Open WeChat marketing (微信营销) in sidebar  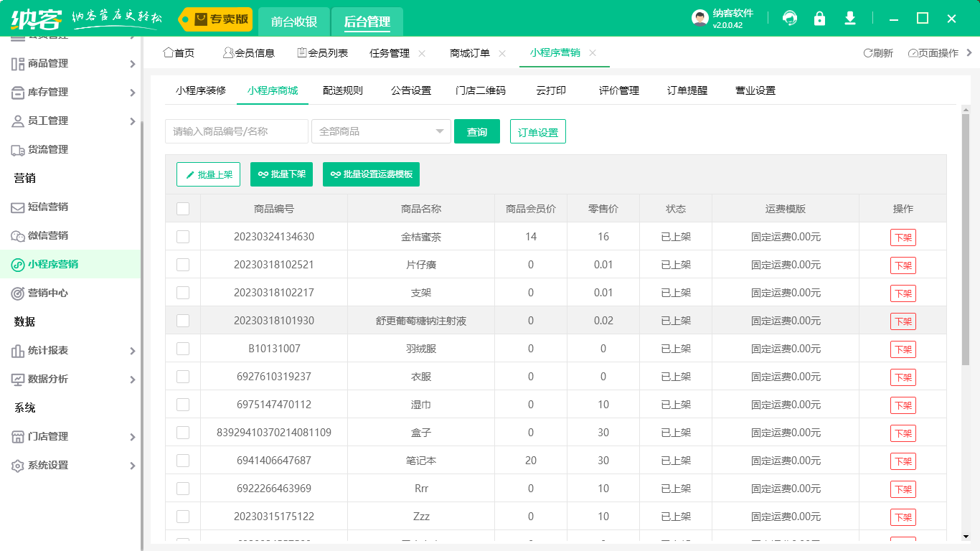(48, 235)
